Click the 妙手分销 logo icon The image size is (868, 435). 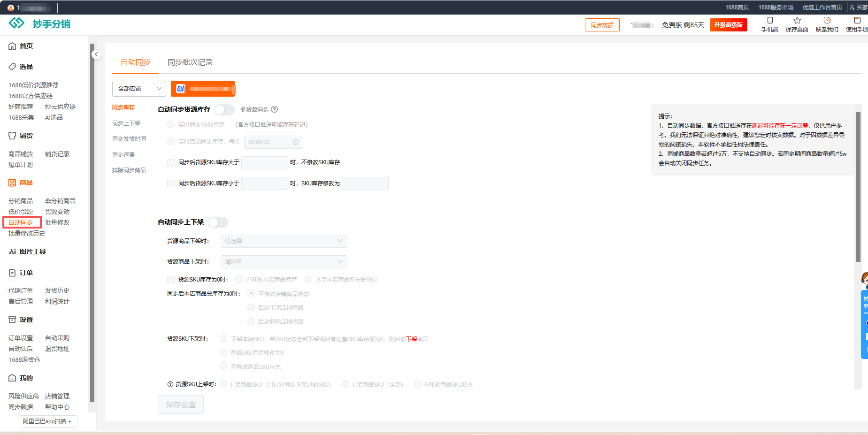[x=16, y=23]
